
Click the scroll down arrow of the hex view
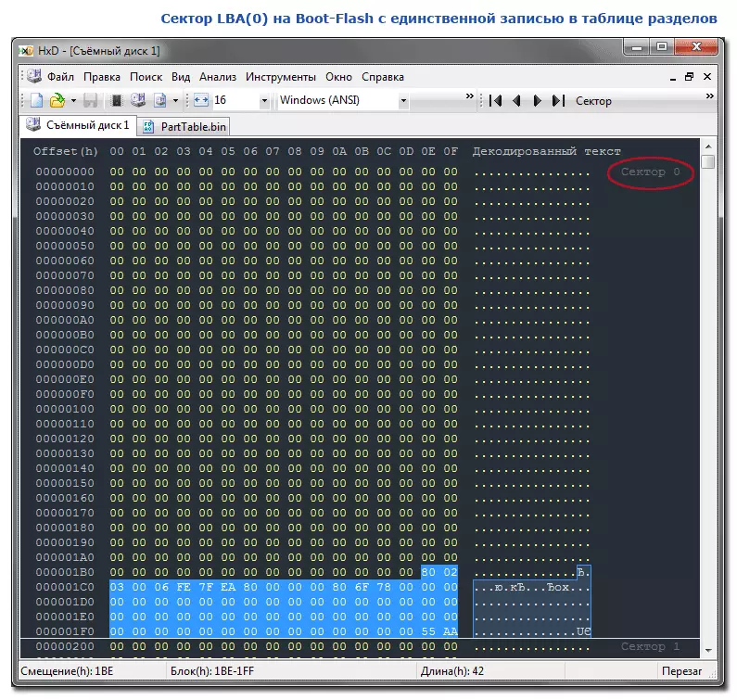click(x=708, y=650)
